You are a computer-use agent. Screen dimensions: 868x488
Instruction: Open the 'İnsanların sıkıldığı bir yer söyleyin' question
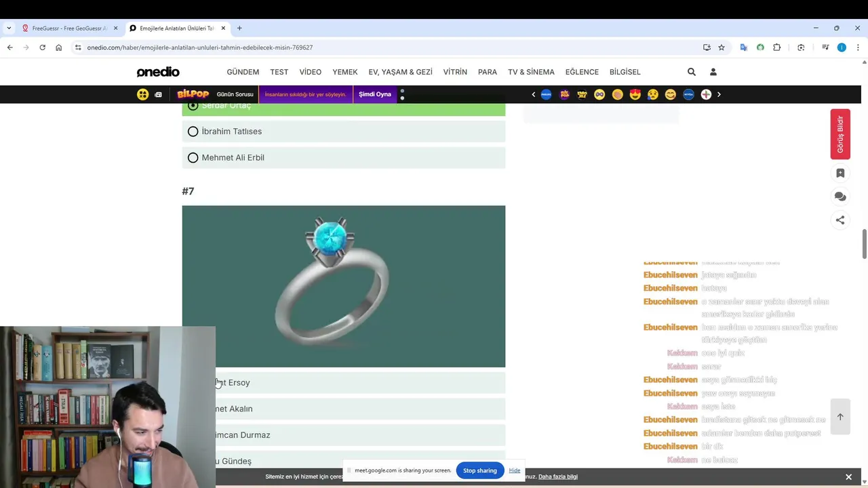click(x=305, y=94)
